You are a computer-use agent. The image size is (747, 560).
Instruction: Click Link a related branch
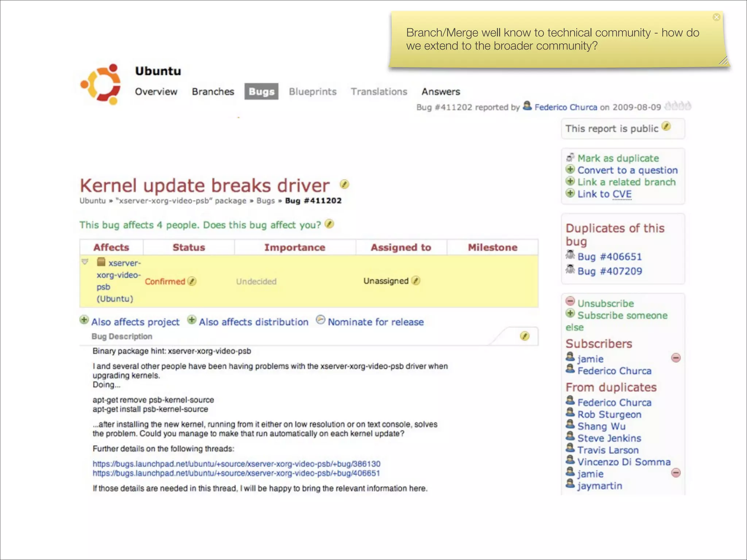(x=627, y=182)
